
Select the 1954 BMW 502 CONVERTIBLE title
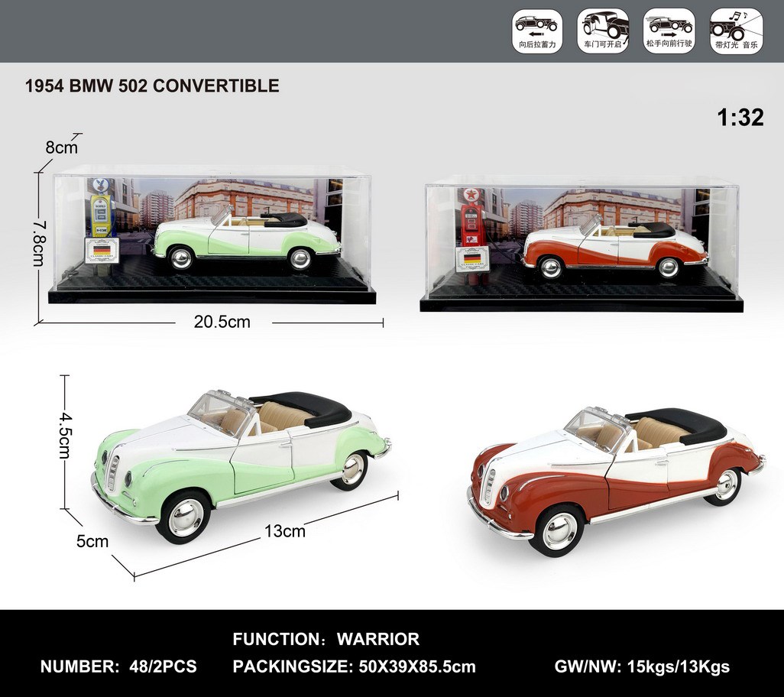(153, 86)
